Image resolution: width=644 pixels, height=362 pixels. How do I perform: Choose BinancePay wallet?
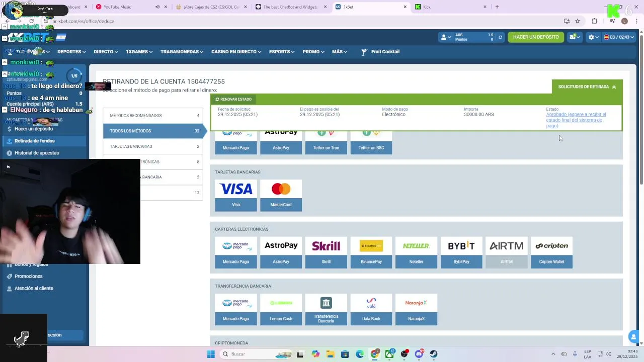click(x=371, y=252)
